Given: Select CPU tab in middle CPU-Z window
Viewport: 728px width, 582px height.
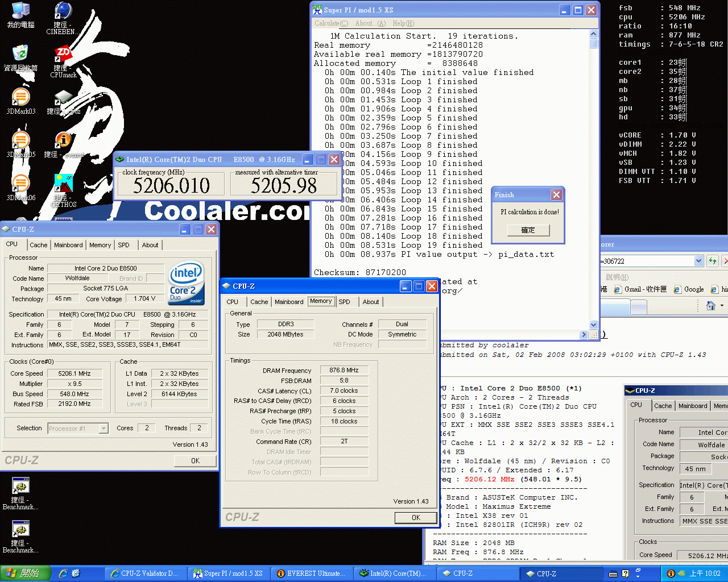Looking at the screenshot, I should pyautogui.click(x=232, y=302).
